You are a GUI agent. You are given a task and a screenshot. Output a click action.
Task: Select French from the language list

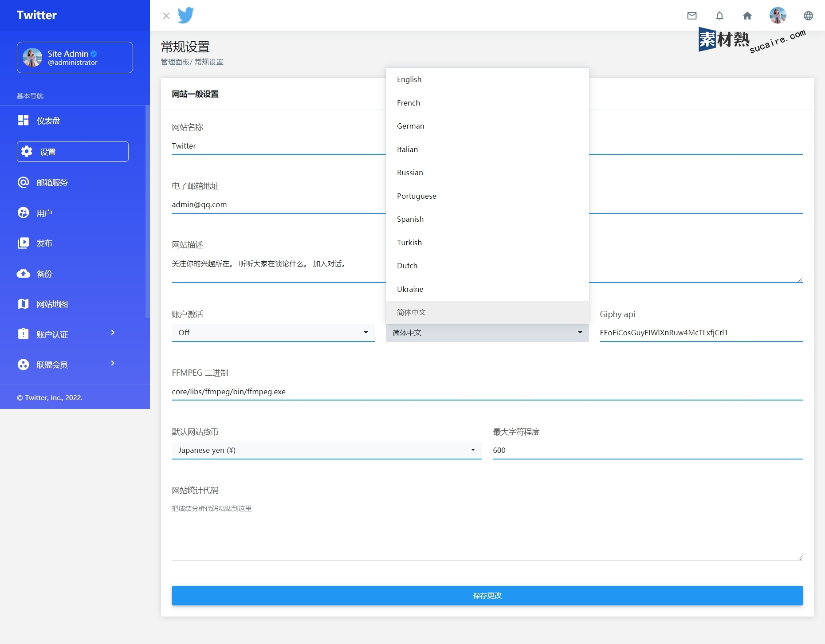click(x=487, y=103)
